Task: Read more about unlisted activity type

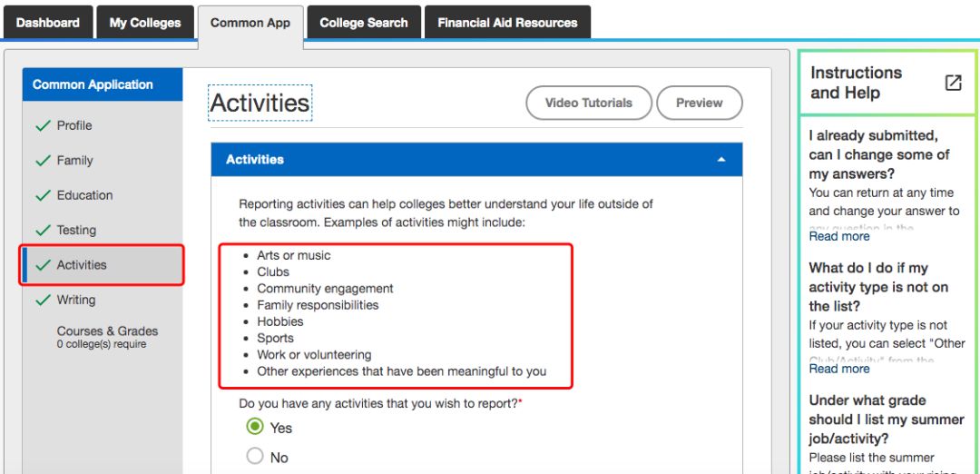Action: point(838,369)
